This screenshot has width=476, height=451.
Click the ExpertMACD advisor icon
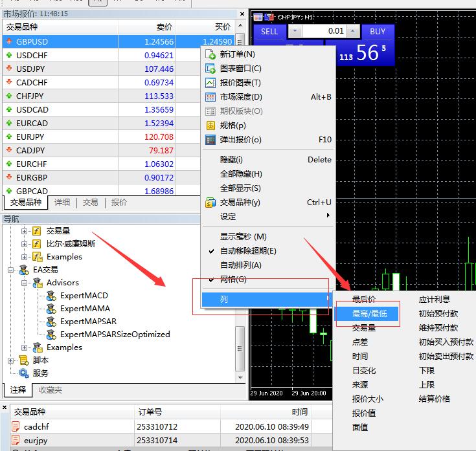click(51, 296)
